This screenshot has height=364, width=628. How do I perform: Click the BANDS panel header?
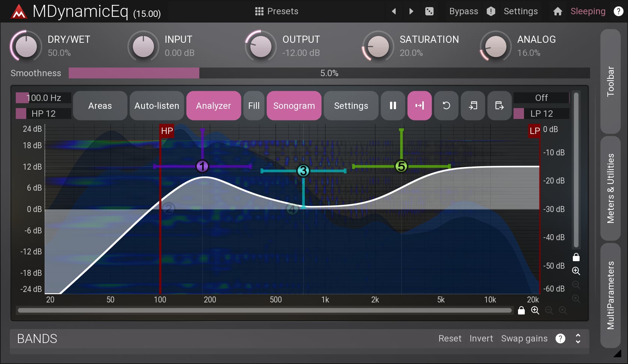click(299, 339)
